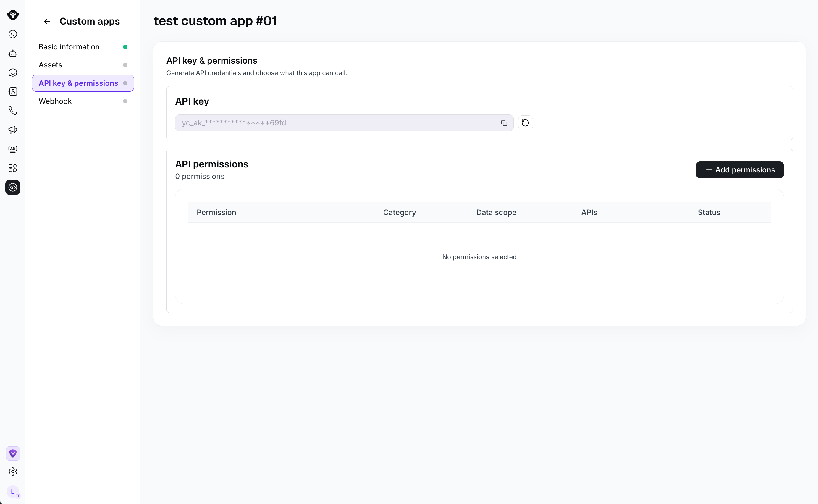818x504 pixels.
Task: Copy the API key with copy icon
Action: [504, 123]
